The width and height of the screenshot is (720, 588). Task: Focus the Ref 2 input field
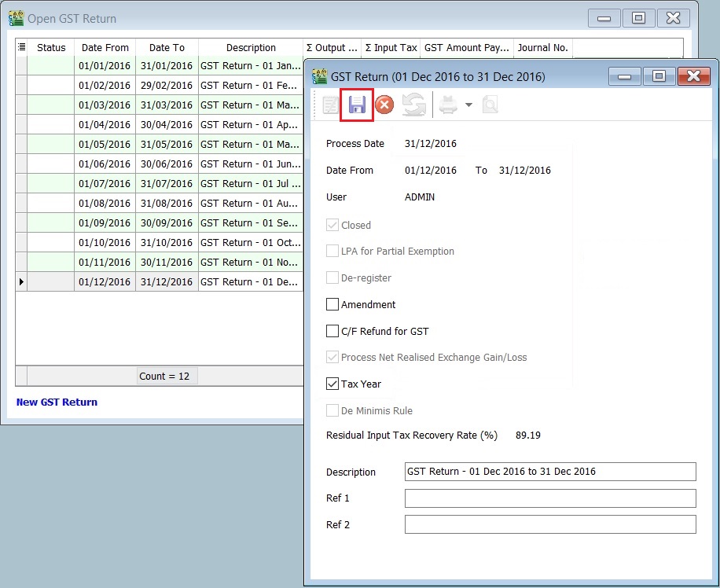[549, 524]
